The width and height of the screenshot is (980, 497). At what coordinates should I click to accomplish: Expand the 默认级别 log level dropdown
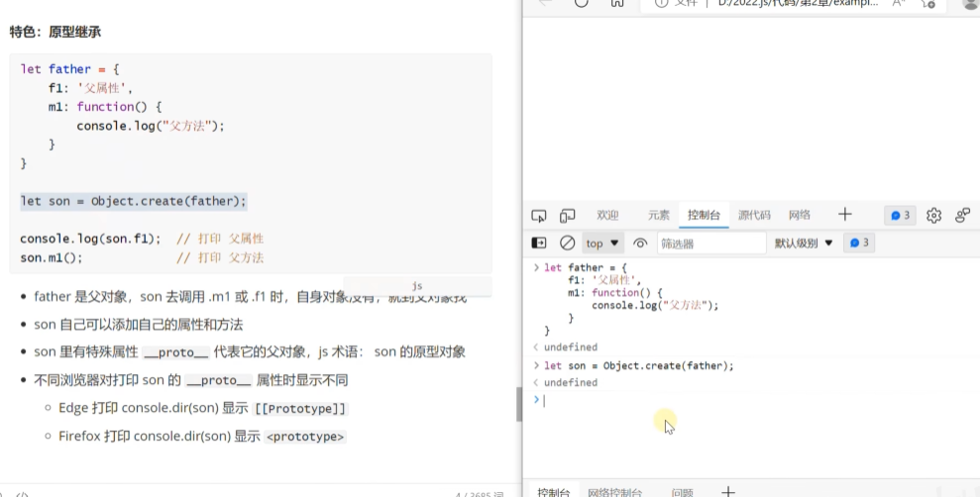point(804,243)
